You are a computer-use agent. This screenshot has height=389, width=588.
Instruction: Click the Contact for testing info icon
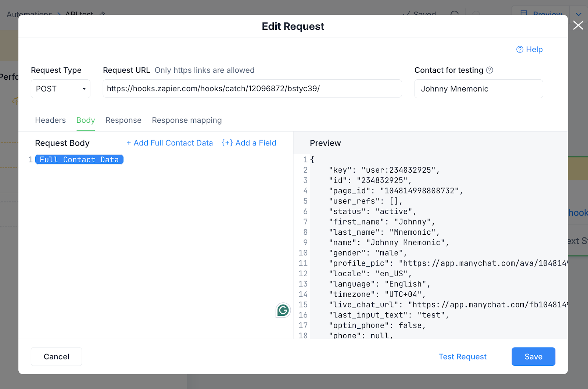point(490,70)
